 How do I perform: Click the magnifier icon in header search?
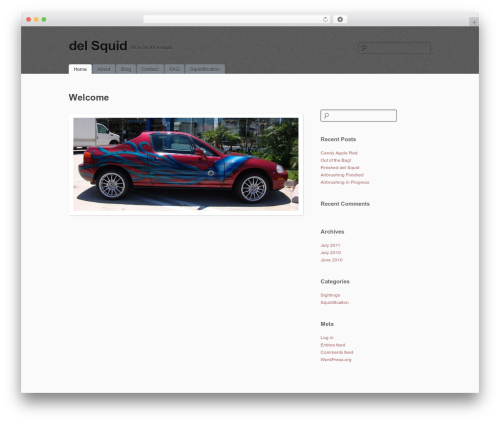pos(364,48)
